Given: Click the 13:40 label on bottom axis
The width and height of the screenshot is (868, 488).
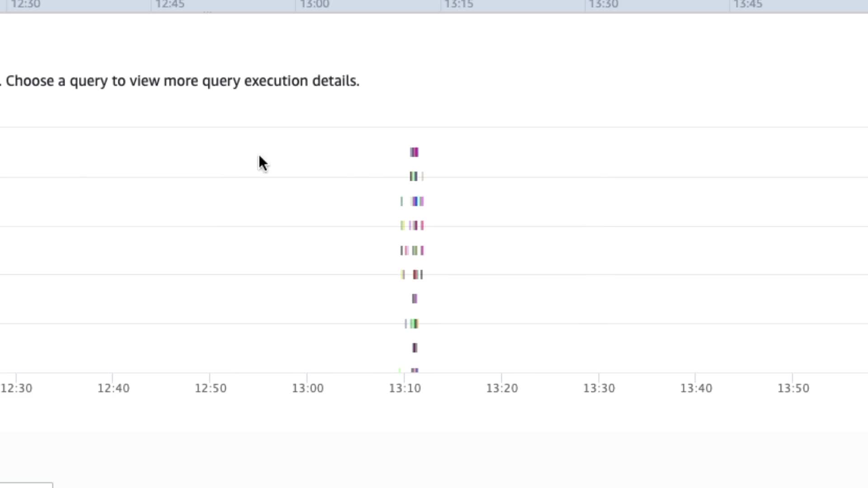Looking at the screenshot, I should click(696, 388).
